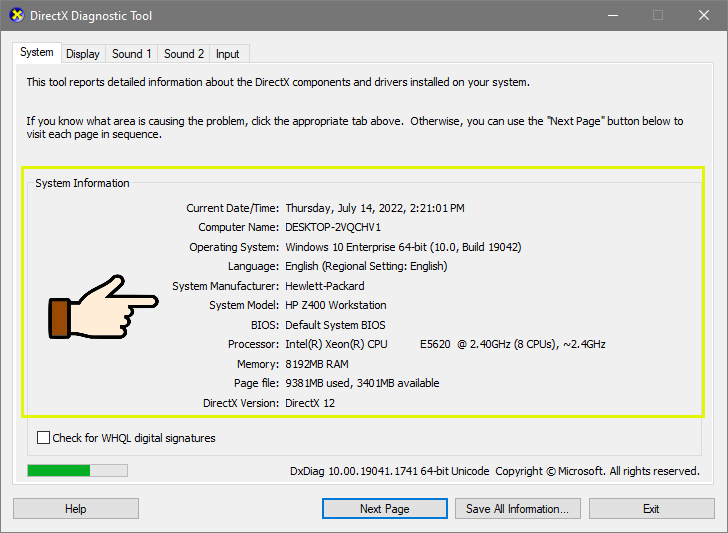Click the Processor value text
The image size is (728, 533).
click(x=445, y=344)
